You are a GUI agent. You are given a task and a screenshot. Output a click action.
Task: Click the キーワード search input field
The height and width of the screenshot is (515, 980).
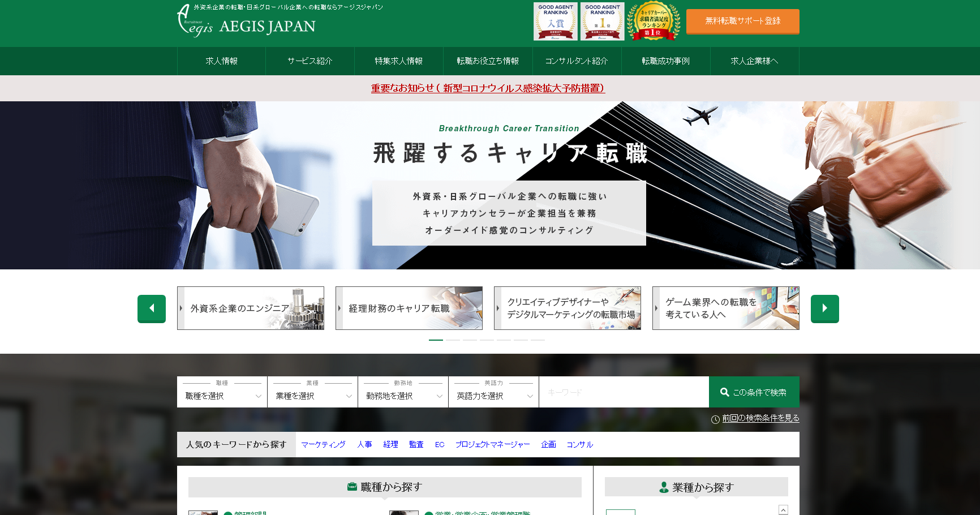click(622, 391)
